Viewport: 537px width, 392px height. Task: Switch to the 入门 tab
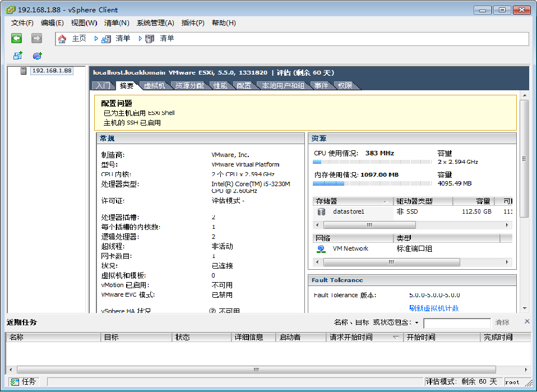point(103,86)
